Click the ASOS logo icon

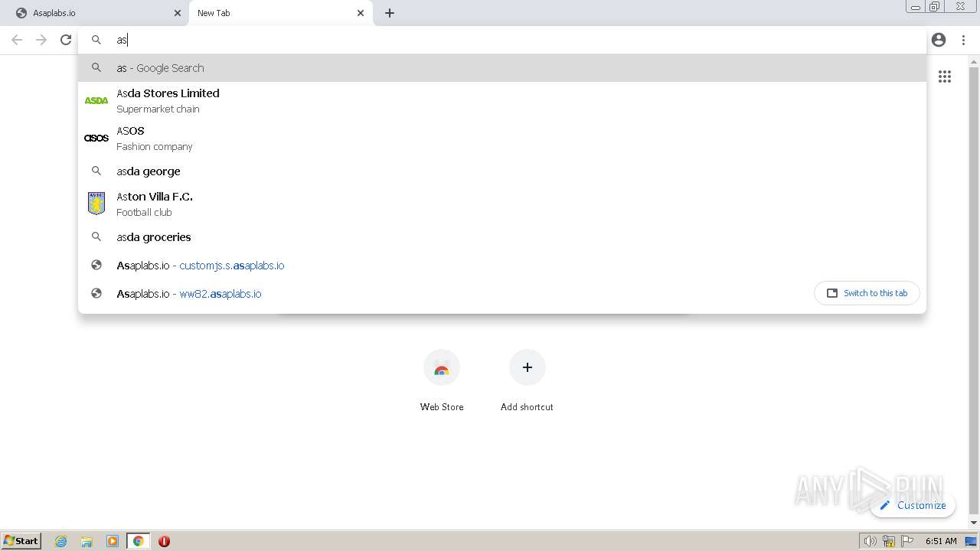pos(96,138)
